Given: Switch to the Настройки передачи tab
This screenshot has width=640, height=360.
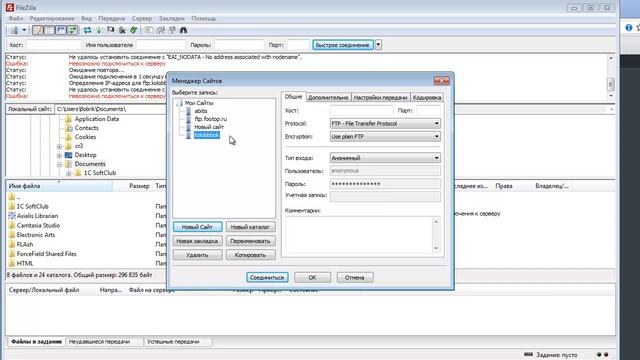Looking at the screenshot, I should pyautogui.click(x=380, y=98).
